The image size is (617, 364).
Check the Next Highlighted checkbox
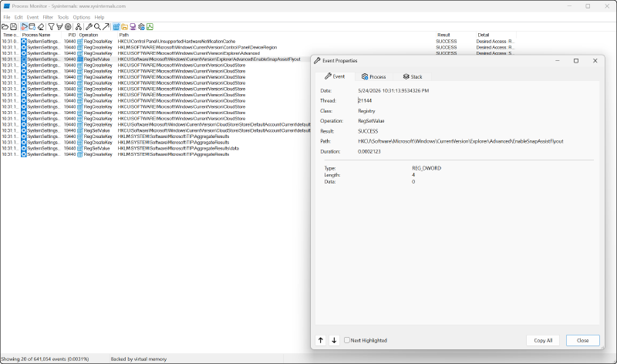[346, 340]
